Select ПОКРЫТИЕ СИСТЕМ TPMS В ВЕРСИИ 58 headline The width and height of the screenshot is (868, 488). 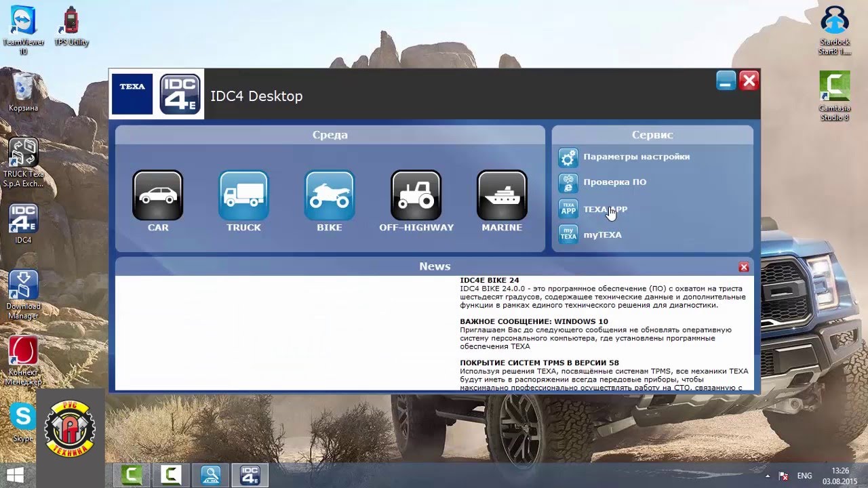(x=539, y=363)
